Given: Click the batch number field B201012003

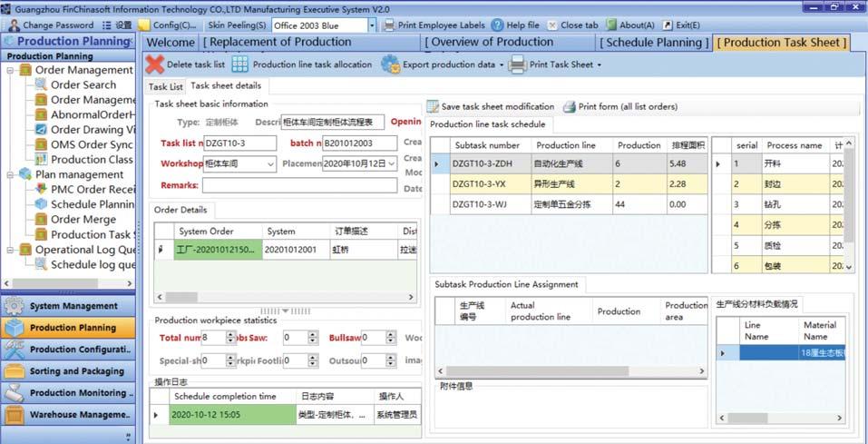Looking at the screenshot, I should point(360,143).
